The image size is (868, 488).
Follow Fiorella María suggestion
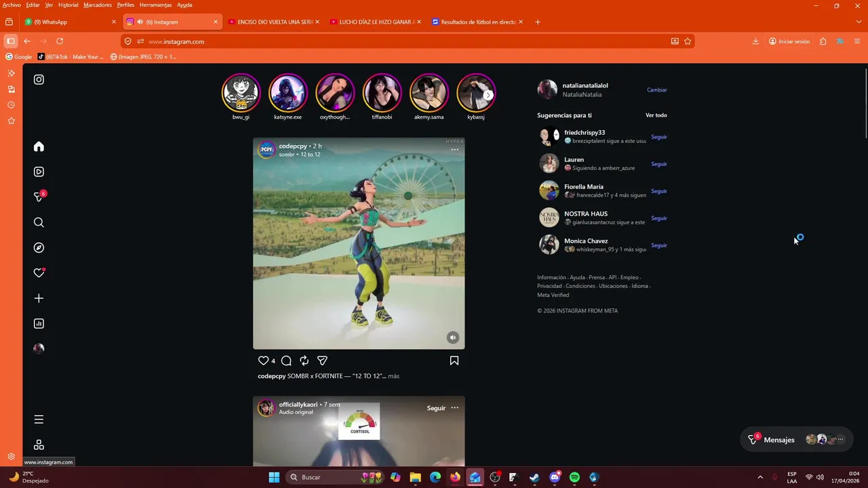(x=659, y=191)
